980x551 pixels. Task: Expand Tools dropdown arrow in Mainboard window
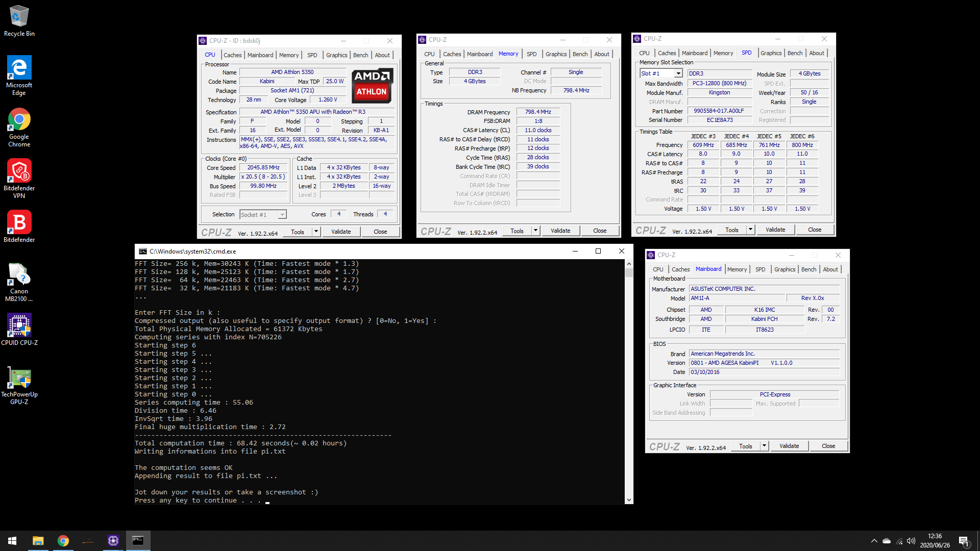click(764, 446)
